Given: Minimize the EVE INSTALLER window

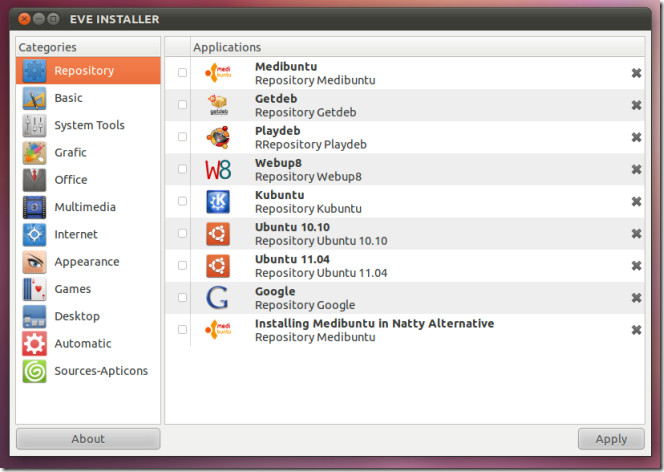Looking at the screenshot, I should 39,19.
